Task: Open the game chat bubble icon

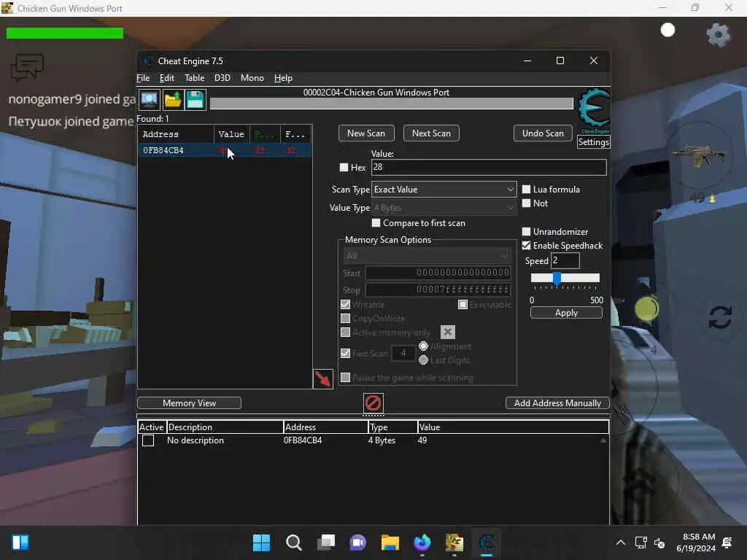Action: [x=27, y=67]
